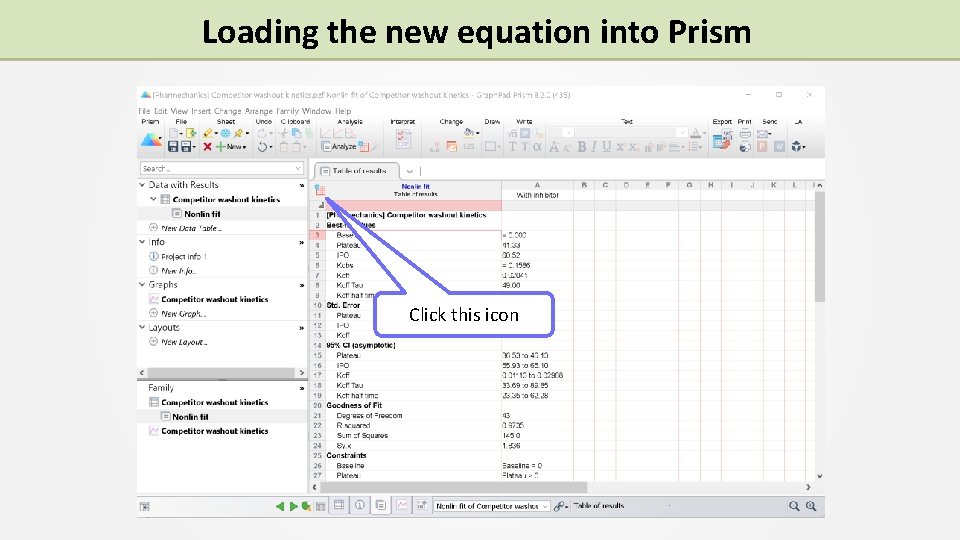Click the new file page icon
The height and width of the screenshot is (540, 960).
174,133
